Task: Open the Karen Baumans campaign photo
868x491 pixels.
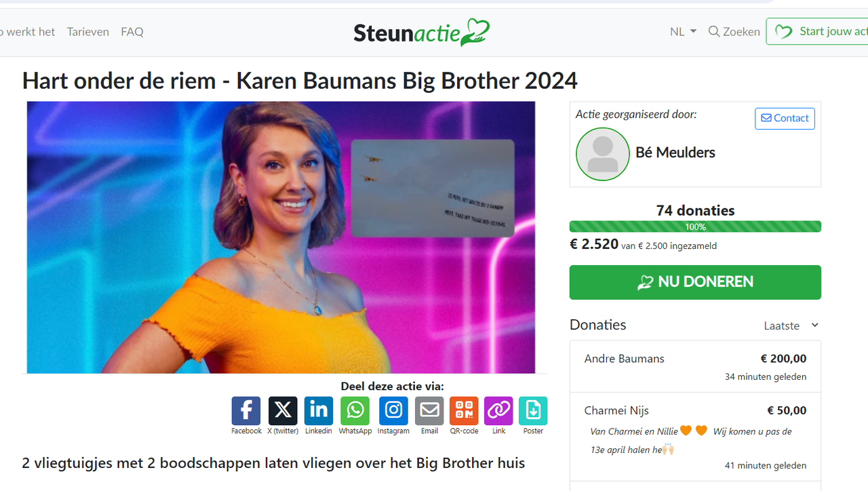Action: coord(281,237)
